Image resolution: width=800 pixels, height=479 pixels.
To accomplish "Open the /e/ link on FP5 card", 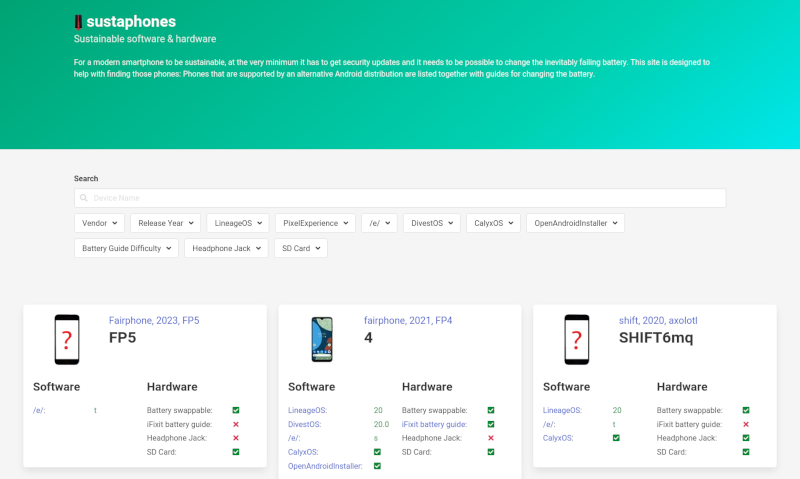I will [x=39, y=410].
